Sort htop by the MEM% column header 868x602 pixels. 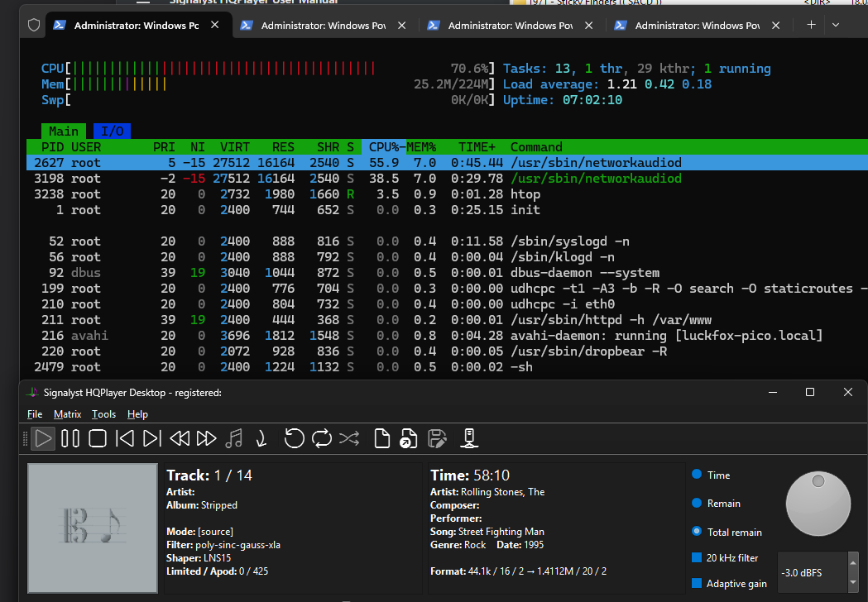(421, 147)
